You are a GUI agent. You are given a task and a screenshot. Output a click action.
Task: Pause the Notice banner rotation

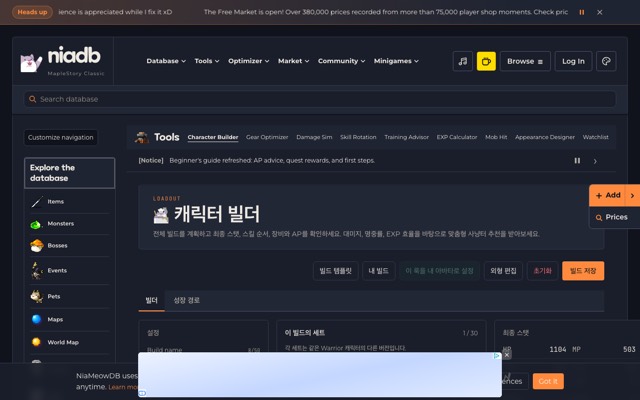pos(577,161)
